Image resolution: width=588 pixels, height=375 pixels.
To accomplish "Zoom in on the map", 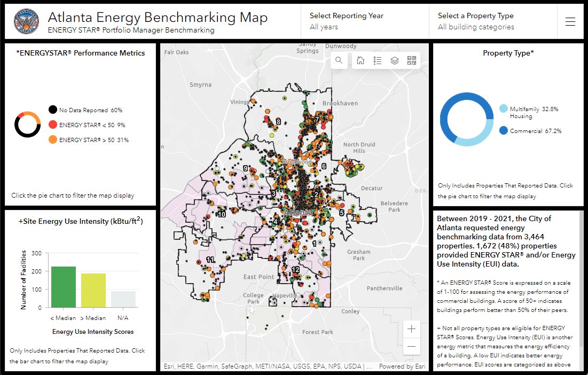I will 411,329.
